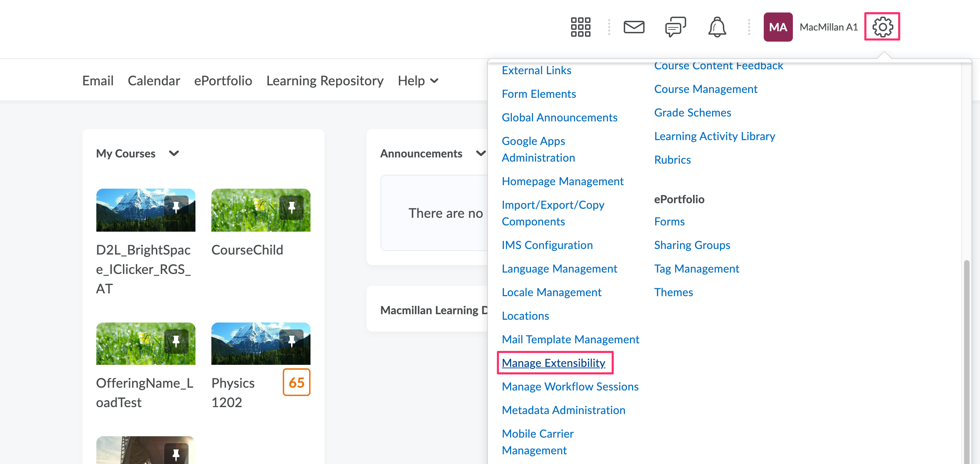
Task: Check message alerts via chat bubble icon
Action: click(676, 27)
